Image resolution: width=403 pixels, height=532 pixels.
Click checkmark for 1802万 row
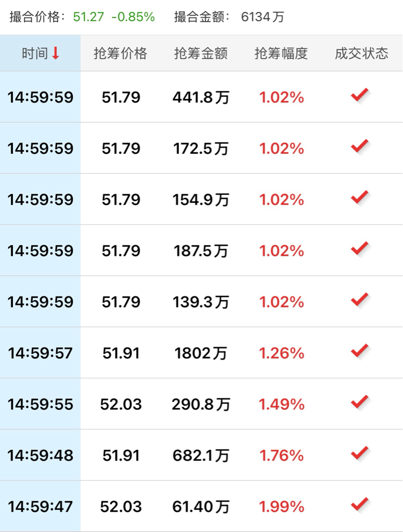359,351
